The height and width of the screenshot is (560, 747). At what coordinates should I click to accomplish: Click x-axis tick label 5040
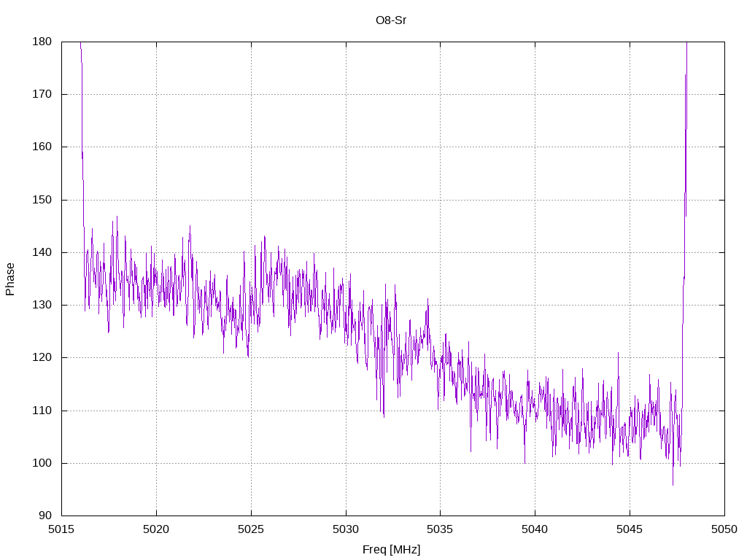click(x=535, y=529)
